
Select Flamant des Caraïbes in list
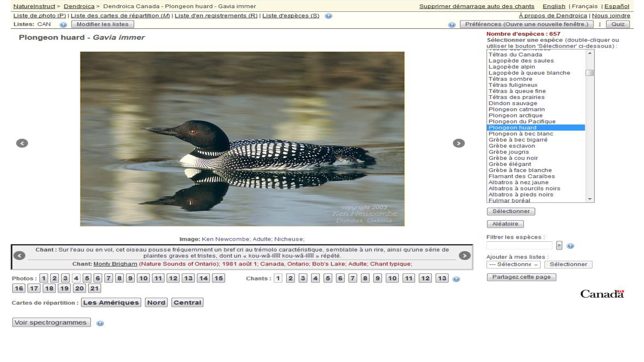point(536,176)
